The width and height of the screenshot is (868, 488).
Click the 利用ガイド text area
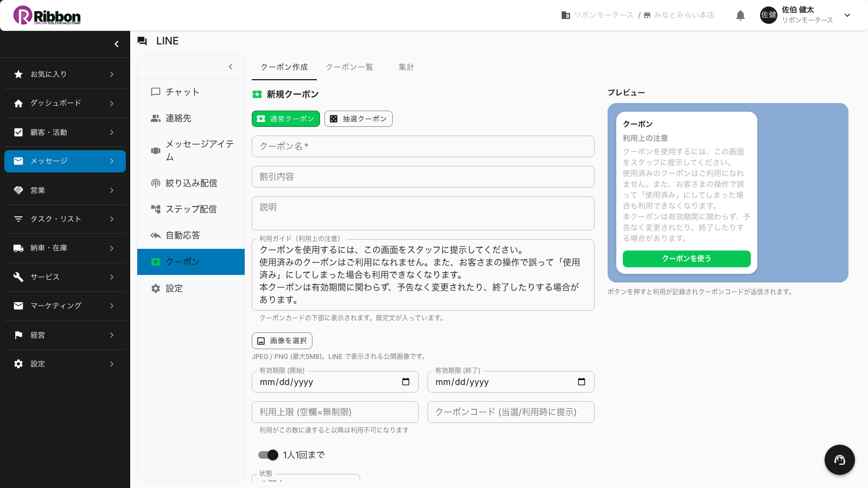tap(423, 275)
